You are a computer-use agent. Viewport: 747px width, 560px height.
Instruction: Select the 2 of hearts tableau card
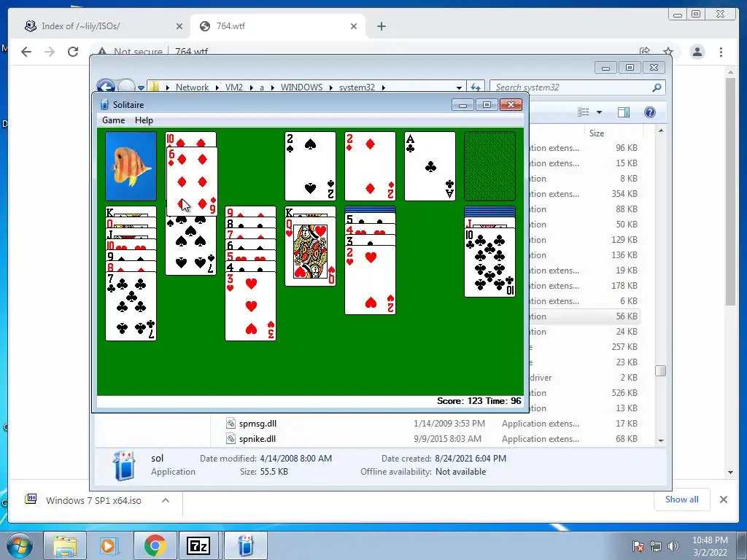pos(370,280)
